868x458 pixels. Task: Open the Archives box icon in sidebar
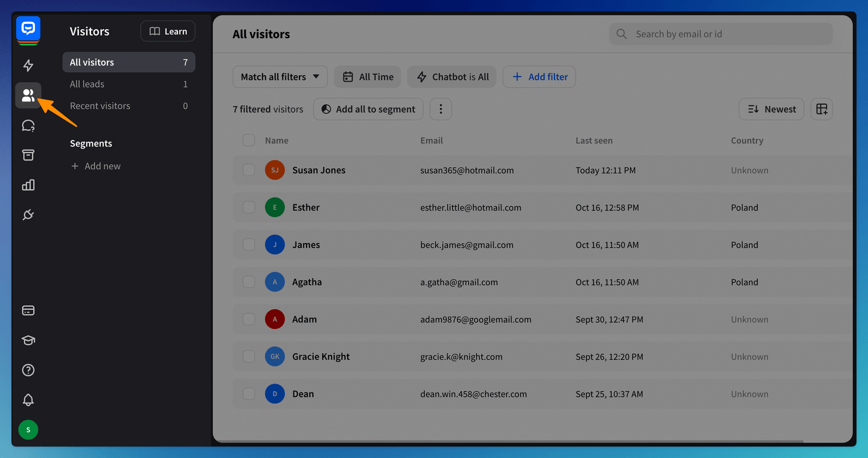[x=28, y=155]
